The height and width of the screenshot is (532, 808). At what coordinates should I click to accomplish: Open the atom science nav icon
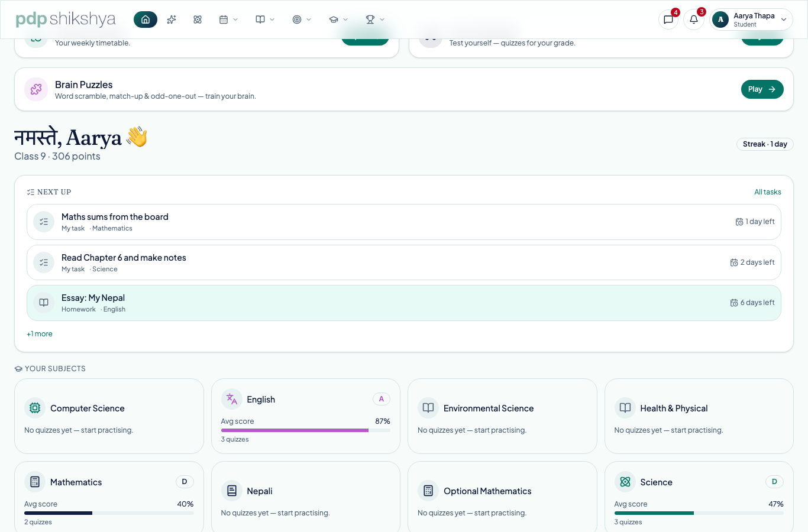click(x=198, y=20)
